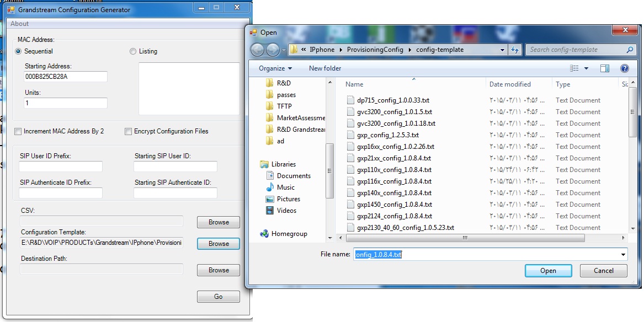Click the breadcrumb chevron after ProvisioningConfig
The width and height of the screenshot is (644, 322).
point(410,50)
